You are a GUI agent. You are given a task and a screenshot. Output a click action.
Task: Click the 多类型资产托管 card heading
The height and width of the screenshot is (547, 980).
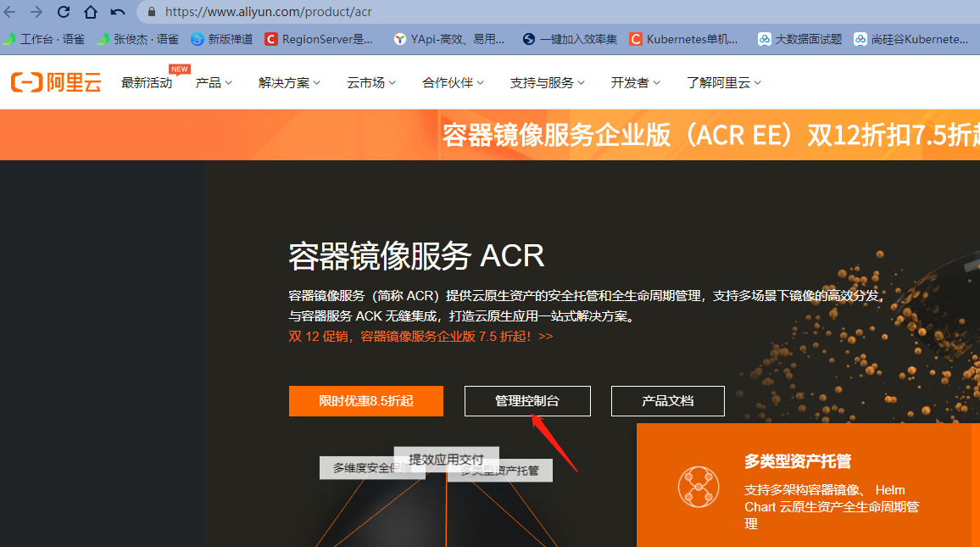tap(798, 461)
